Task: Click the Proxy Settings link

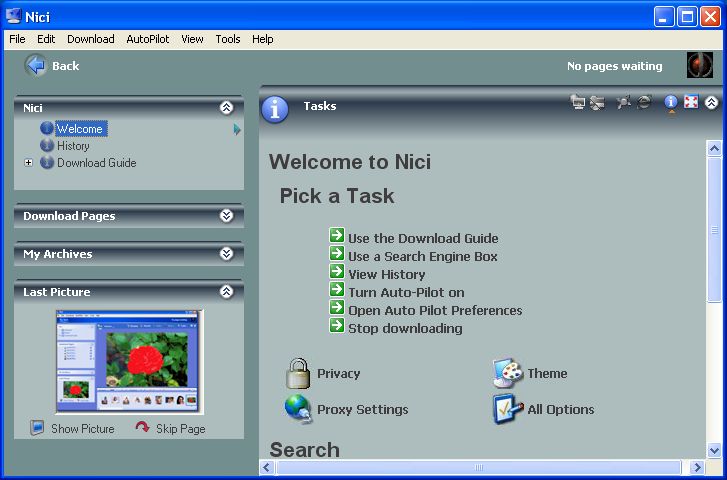Action: click(363, 410)
